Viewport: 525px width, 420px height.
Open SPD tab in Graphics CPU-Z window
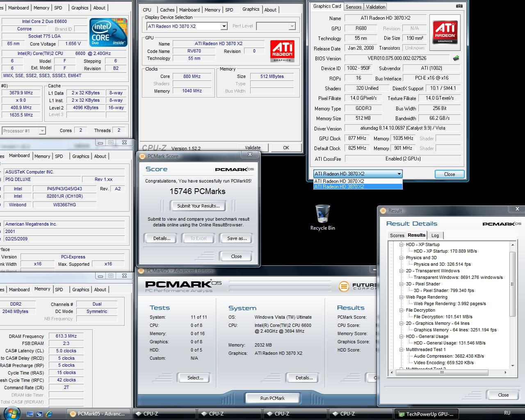click(229, 10)
